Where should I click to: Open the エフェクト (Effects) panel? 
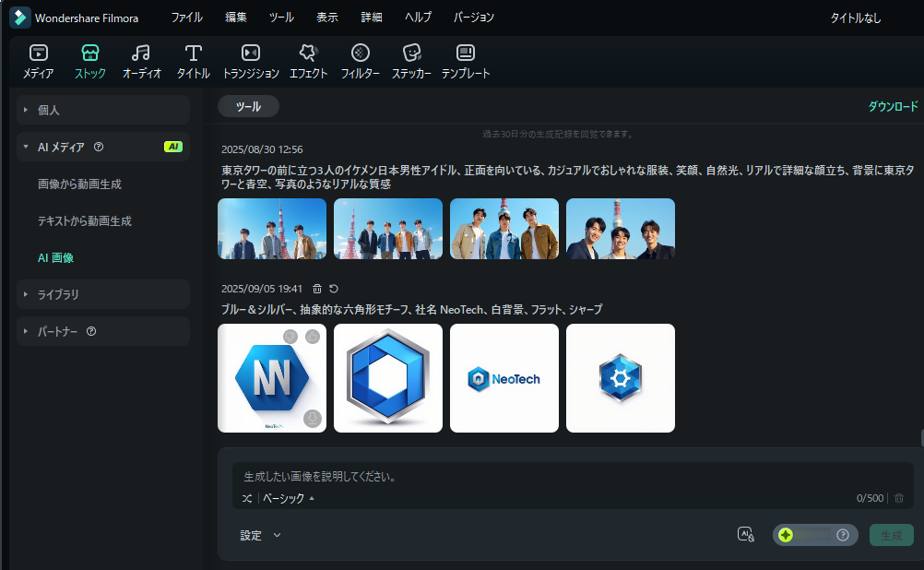308,61
